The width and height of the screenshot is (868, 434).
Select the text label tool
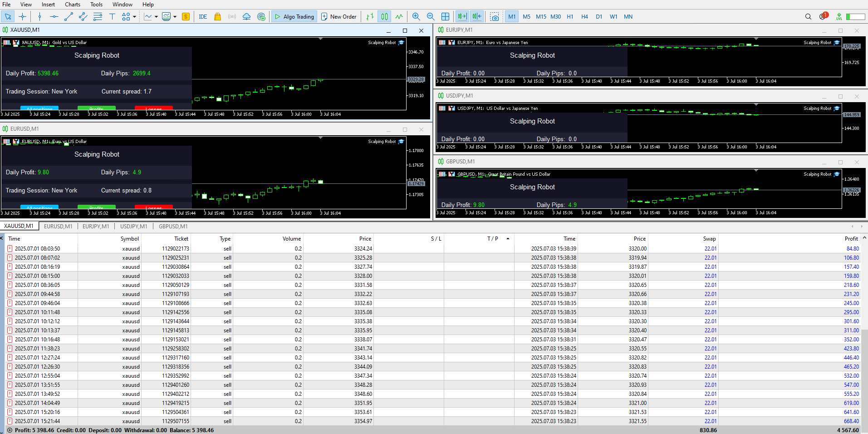(x=112, y=17)
